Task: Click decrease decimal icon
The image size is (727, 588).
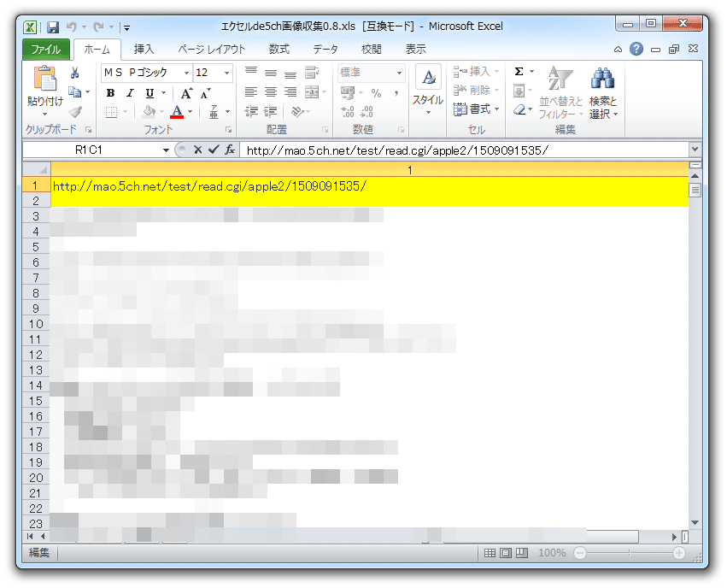Action: (366, 111)
